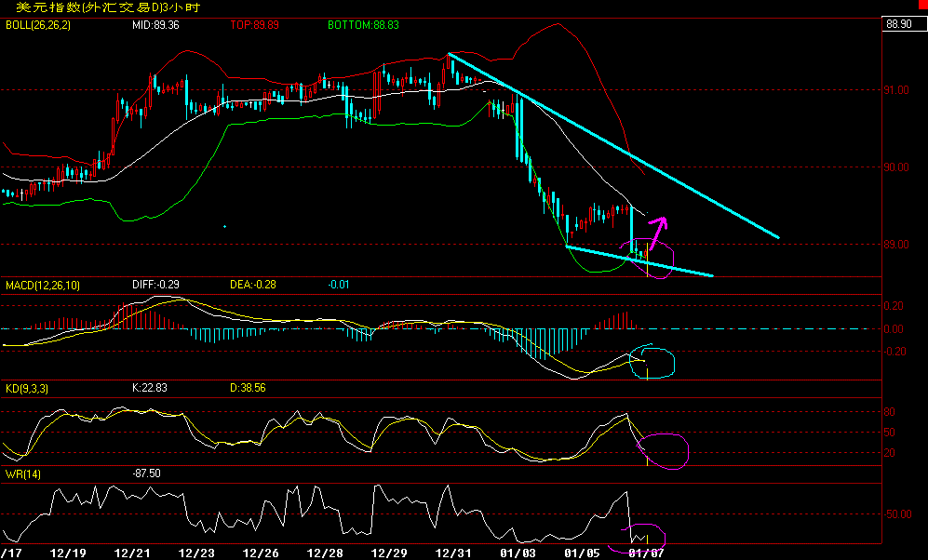Click the 12/29 date on time axis
This screenshot has width=928, height=560.
tap(389, 553)
